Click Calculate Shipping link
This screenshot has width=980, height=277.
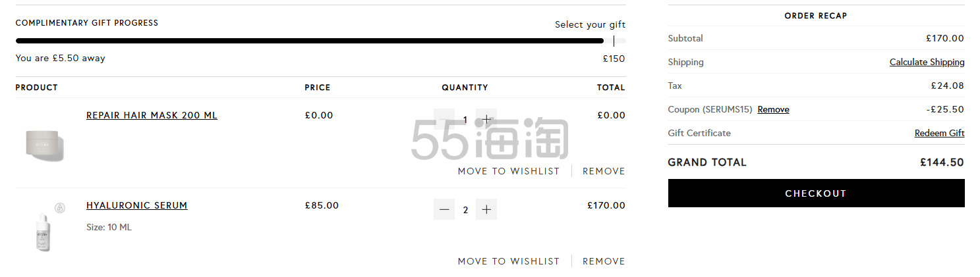tap(927, 62)
